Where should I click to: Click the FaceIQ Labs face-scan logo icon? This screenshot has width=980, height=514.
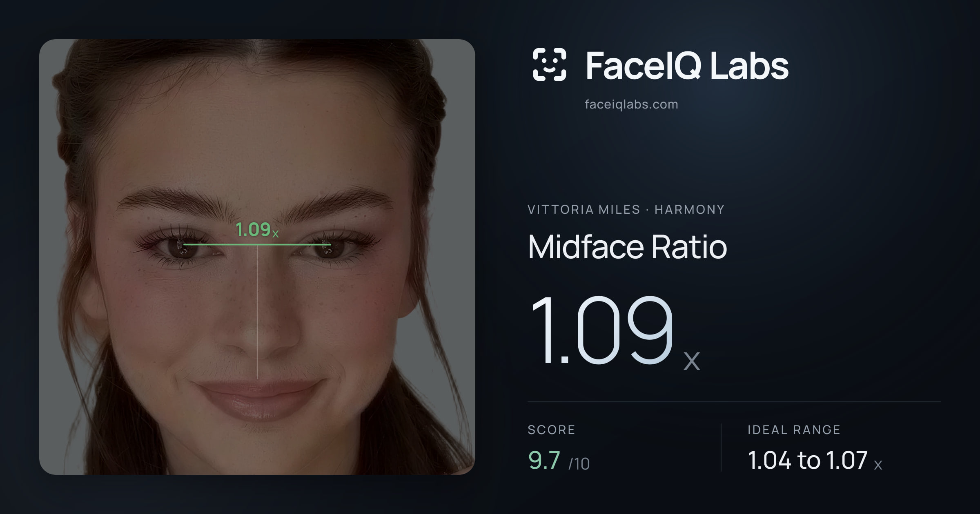tap(549, 64)
